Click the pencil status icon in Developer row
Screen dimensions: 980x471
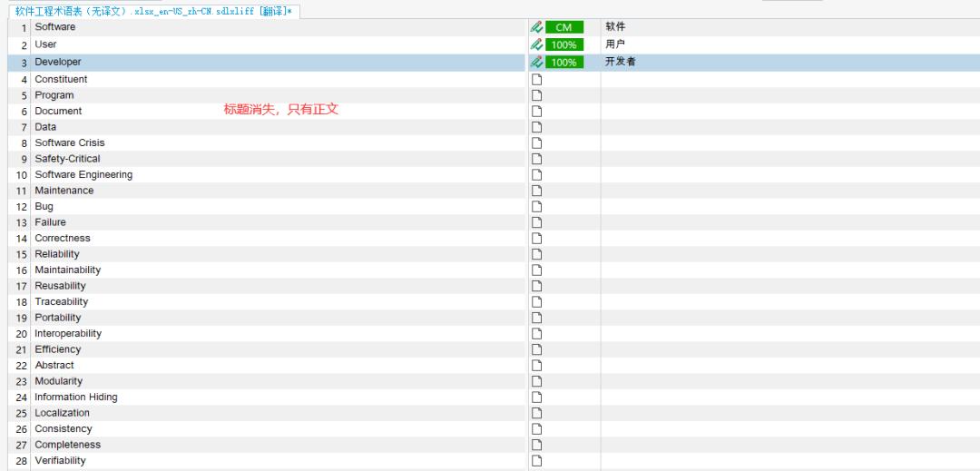[536, 63]
